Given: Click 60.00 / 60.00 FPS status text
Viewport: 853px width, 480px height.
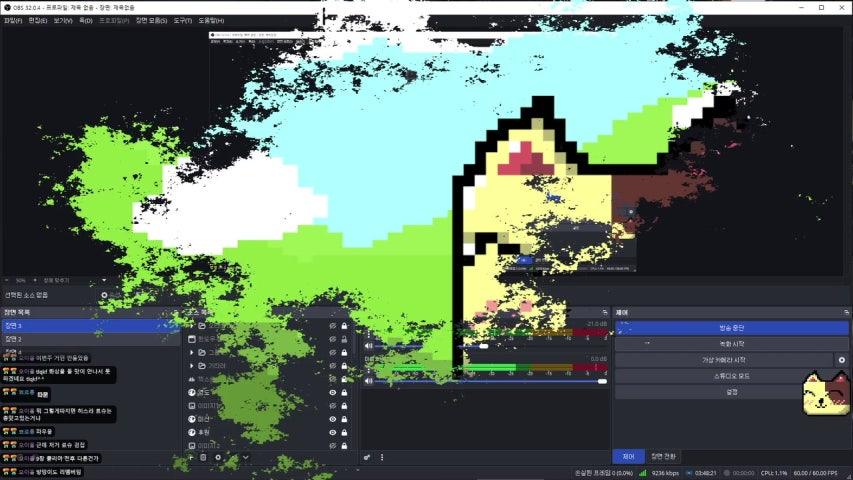Looking at the screenshot, I should tap(815, 473).
